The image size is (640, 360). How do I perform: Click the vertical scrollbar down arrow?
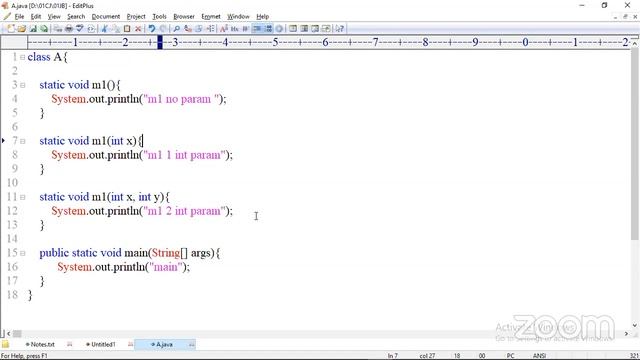coord(635,325)
